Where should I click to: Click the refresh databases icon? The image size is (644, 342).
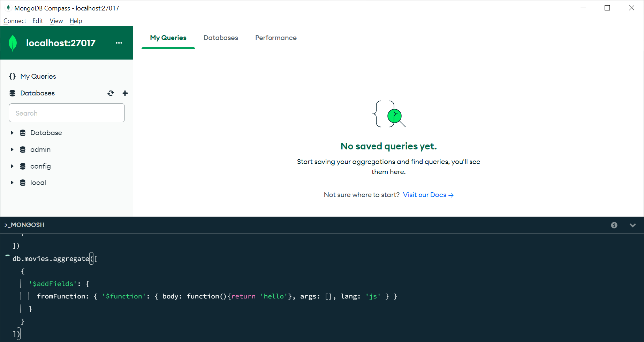point(111,93)
